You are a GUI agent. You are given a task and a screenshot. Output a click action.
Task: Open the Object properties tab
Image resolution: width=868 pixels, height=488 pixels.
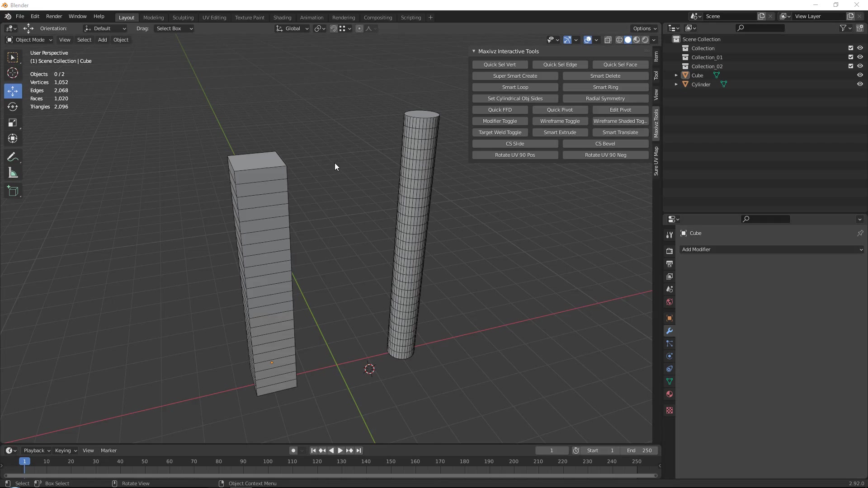coord(670,318)
